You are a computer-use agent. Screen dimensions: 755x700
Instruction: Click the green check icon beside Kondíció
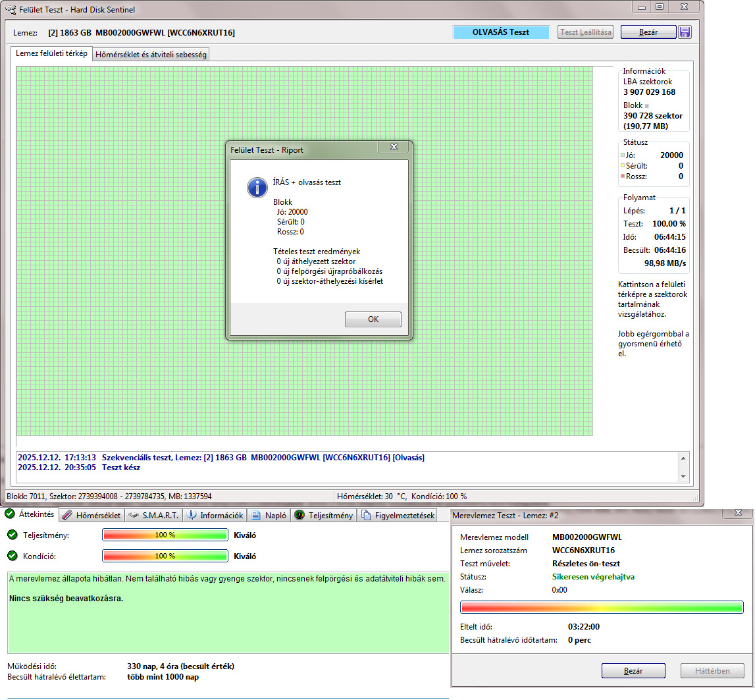point(13,556)
